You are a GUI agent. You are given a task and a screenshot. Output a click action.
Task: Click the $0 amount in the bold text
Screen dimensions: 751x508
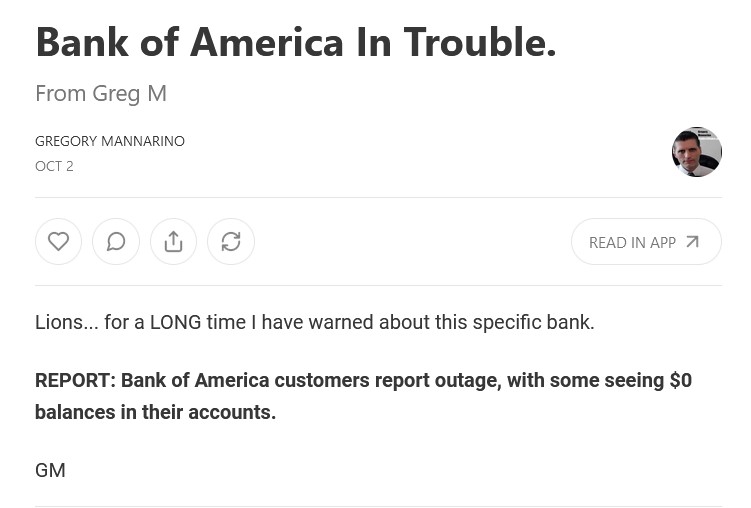click(x=681, y=380)
